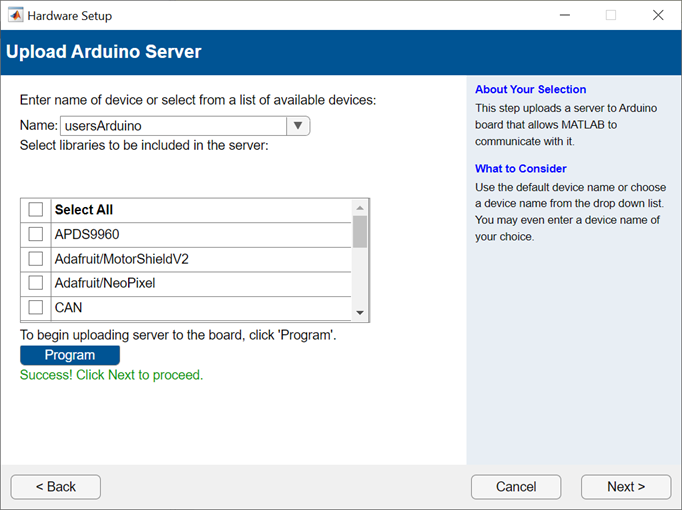The height and width of the screenshot is (511, 682).
Task: Go to the Next step
Action: [625, 487]
